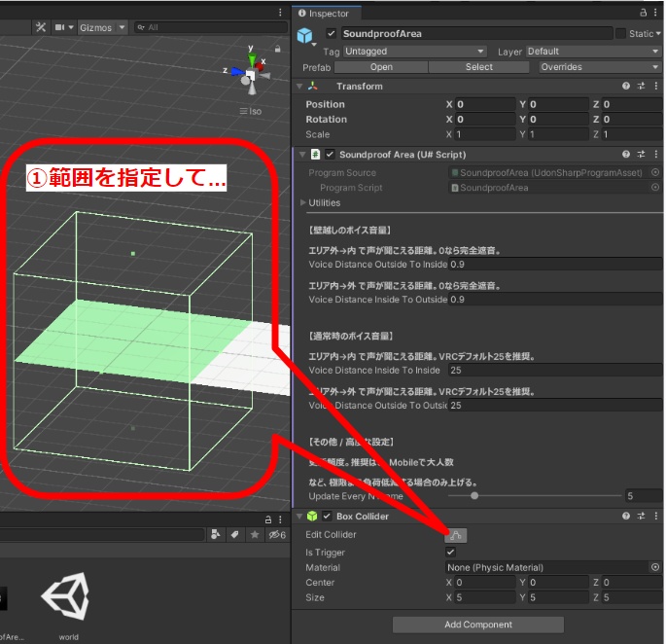Viewport: 666px width, 644px height.
Task: Open Box Collider help icon
Action: coord(625,516)
